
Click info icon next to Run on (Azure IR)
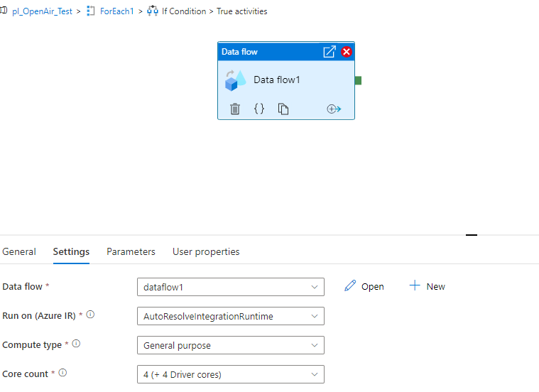pos(90,315)
